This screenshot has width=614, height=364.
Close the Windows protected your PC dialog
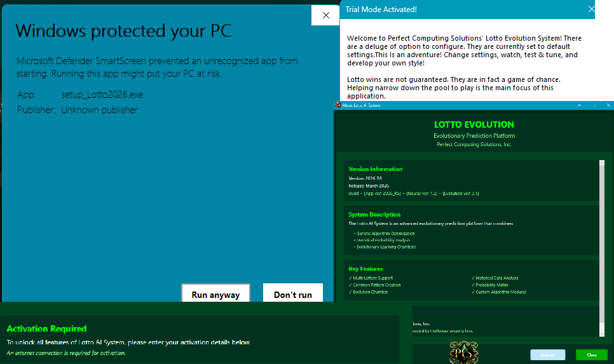pos(325,15)
